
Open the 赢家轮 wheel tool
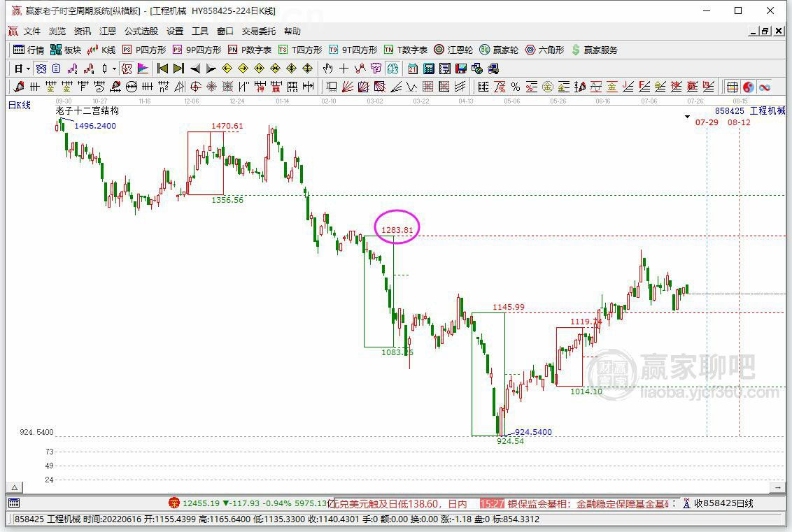click(x=499, y=50)
